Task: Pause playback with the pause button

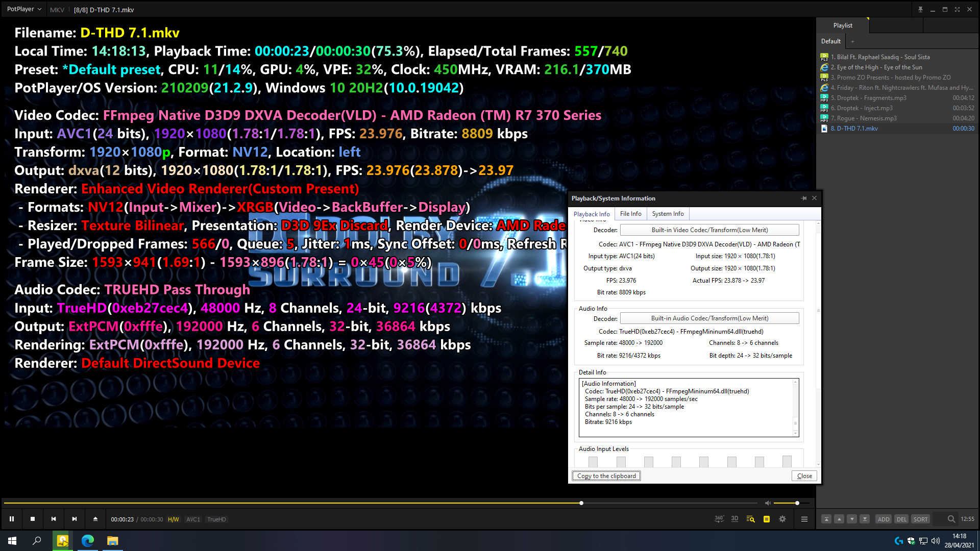Action: (x=12, y=519)
